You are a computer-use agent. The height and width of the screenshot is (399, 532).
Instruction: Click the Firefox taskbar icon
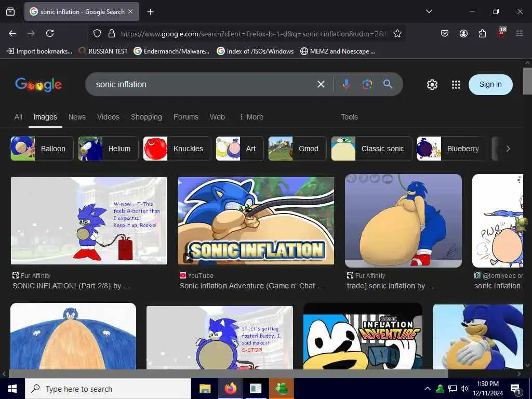(x=230, y=389)
